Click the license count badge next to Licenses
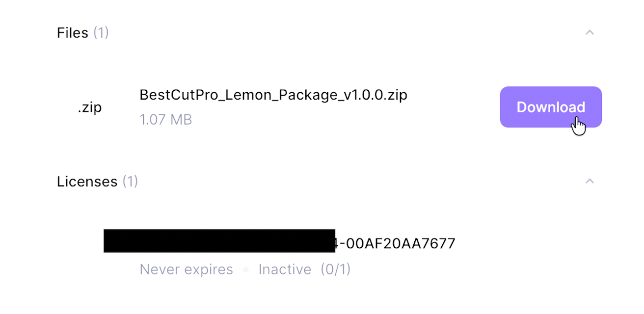644x314 pixels. [x=131, y=181]
